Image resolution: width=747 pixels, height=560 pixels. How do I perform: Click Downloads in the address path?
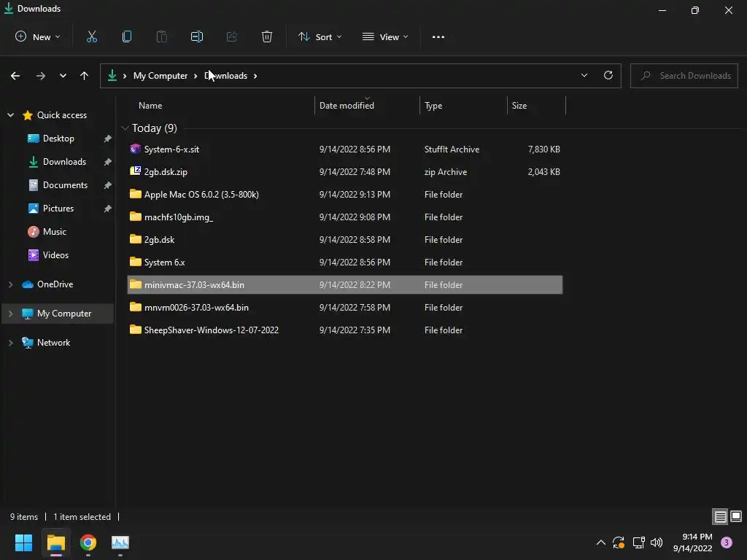pos(226,76)
